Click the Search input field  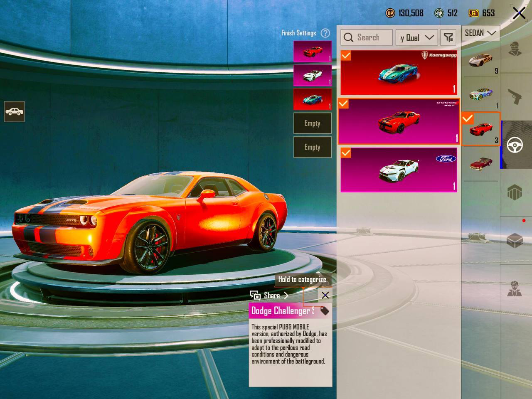click(367, 37)
